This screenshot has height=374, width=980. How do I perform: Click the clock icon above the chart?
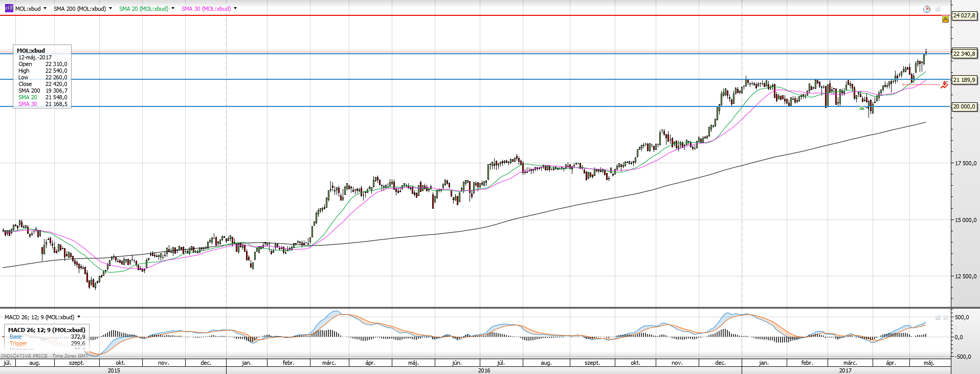(x=927, y=9)
